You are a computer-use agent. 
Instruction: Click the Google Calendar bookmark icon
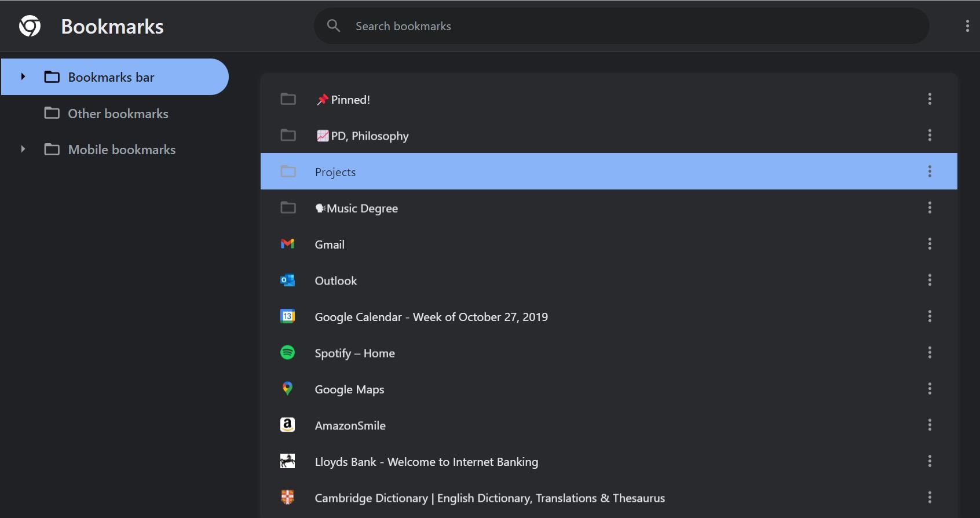coord(287,316)
